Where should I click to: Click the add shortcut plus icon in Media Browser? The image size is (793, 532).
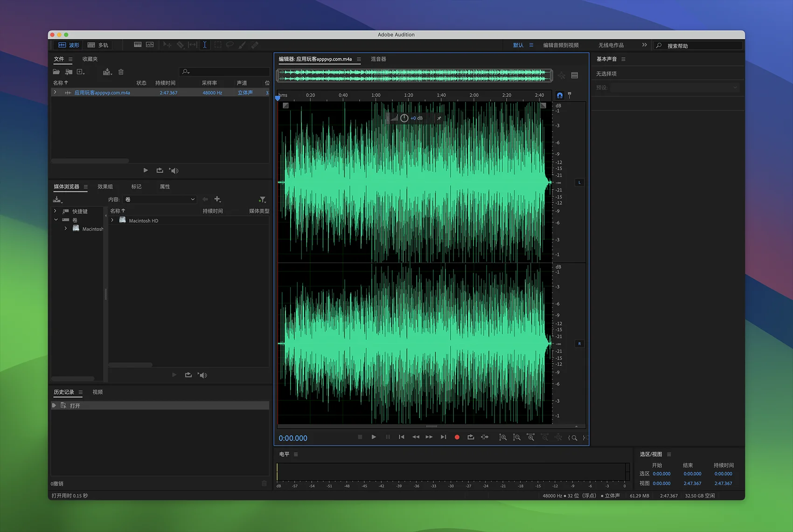point(217,199)
